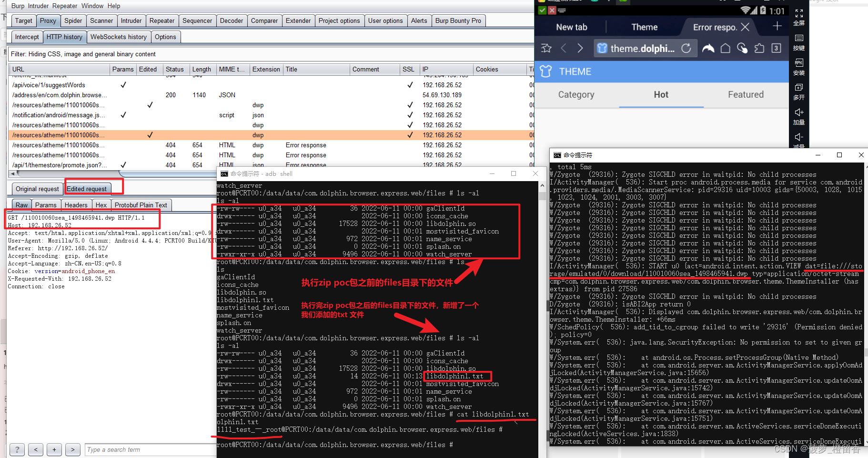Click the green check icon in Android status bar
Screen dimensions: 868x458
(542, 10)
